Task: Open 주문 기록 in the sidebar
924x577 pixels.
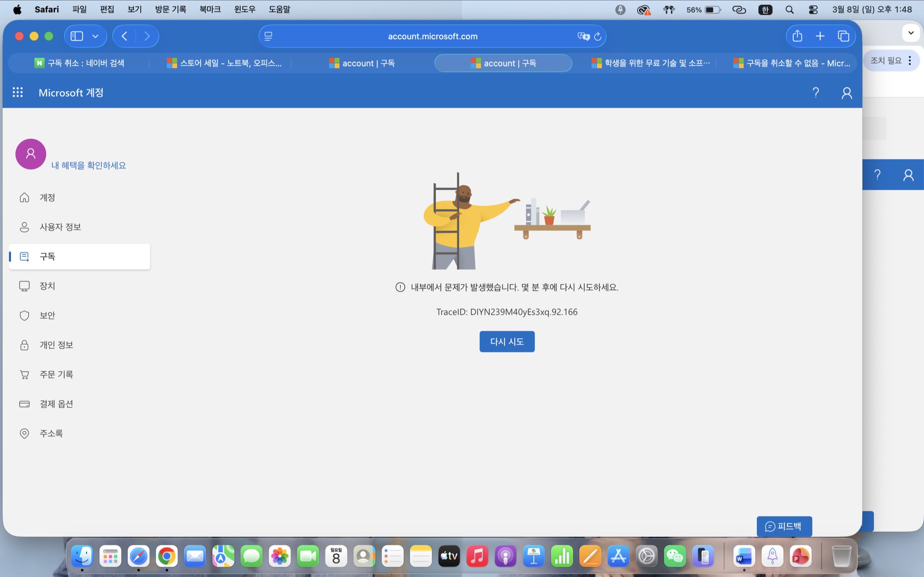Action: (x=80, y=374)
